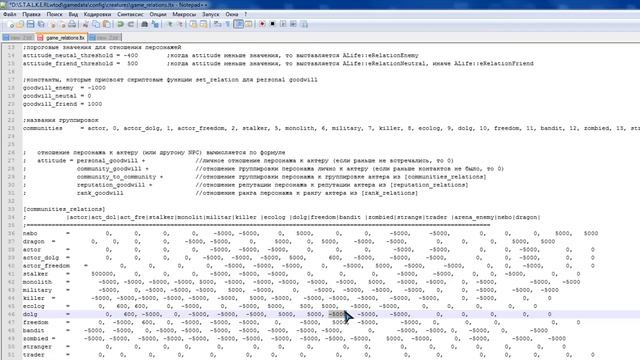Click the Zoom Out toolbar icon
The width and height of the screenshot is (640, 360).
point(180,24)
